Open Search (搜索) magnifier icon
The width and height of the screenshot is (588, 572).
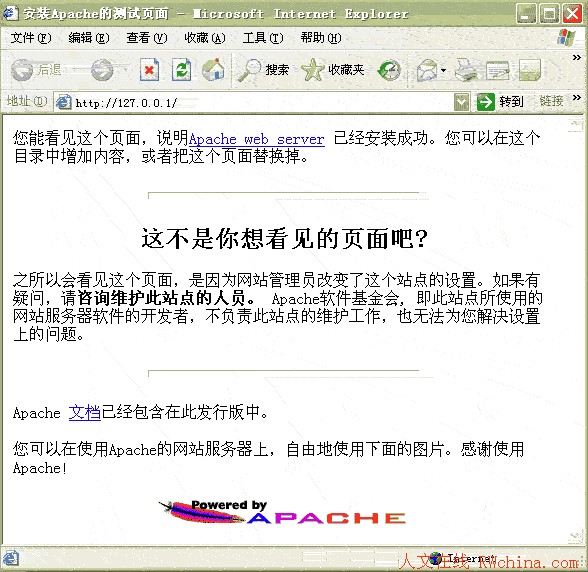pyautogui.click(x=249, y=70)
